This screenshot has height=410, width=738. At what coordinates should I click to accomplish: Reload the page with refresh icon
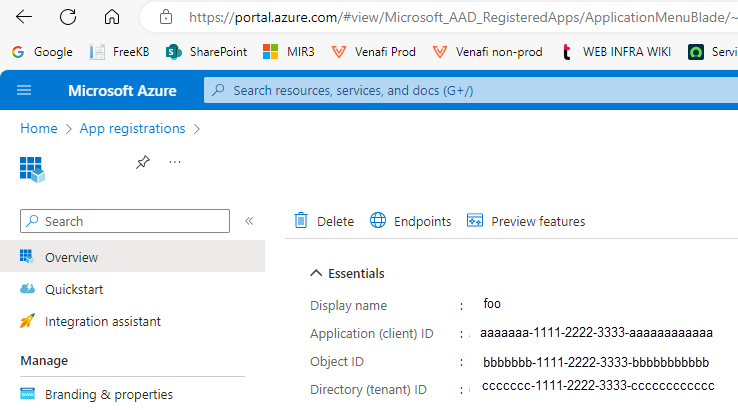click(68, 17)
